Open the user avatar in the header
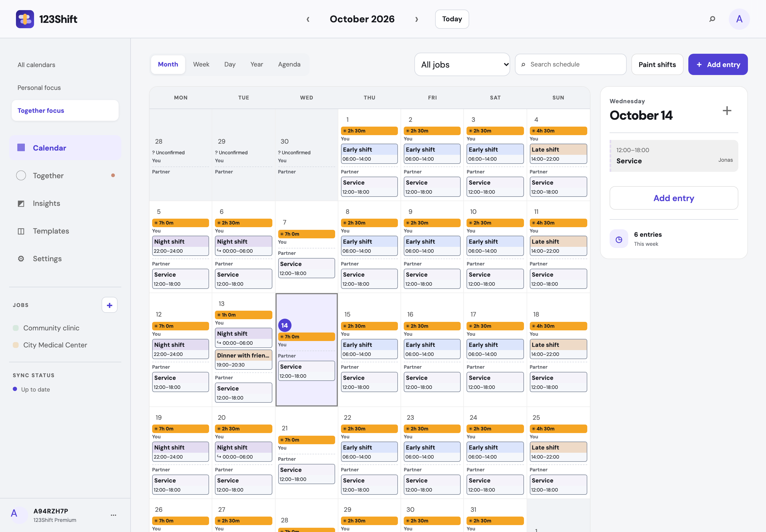This screenshot has width=766, height=532. [x=739, y=19]
